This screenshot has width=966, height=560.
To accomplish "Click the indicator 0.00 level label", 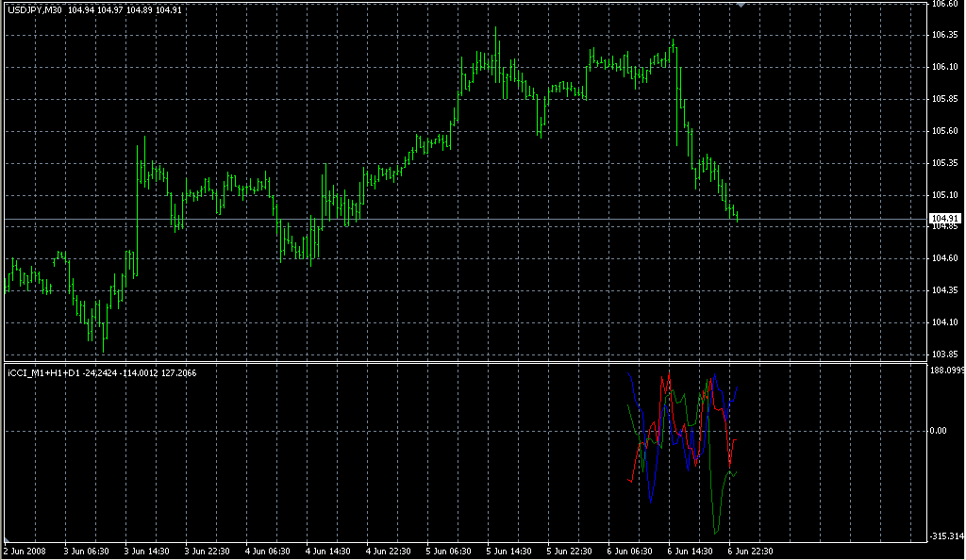I will coord(941,431).
